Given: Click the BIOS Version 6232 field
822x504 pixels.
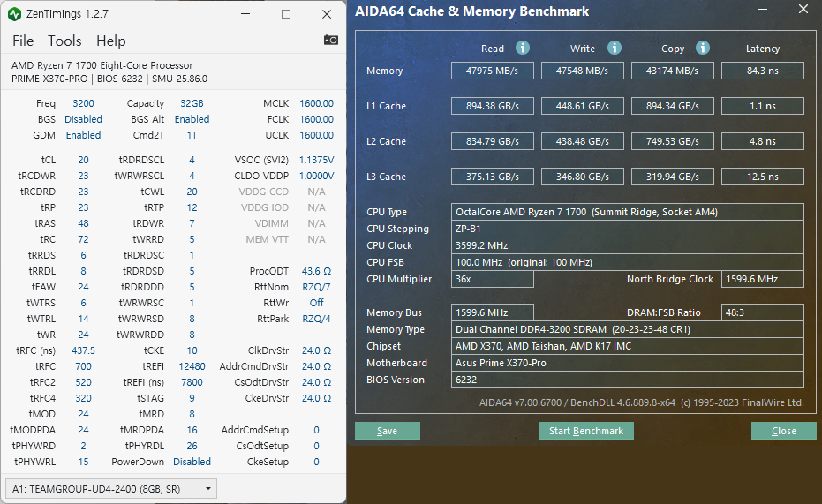Looking at the screenshot, I should point(628,380).
